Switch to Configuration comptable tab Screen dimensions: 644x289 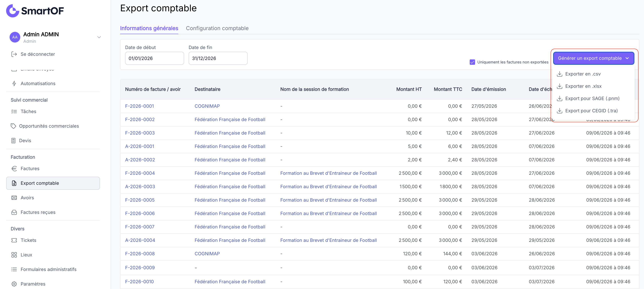[217, 28]
